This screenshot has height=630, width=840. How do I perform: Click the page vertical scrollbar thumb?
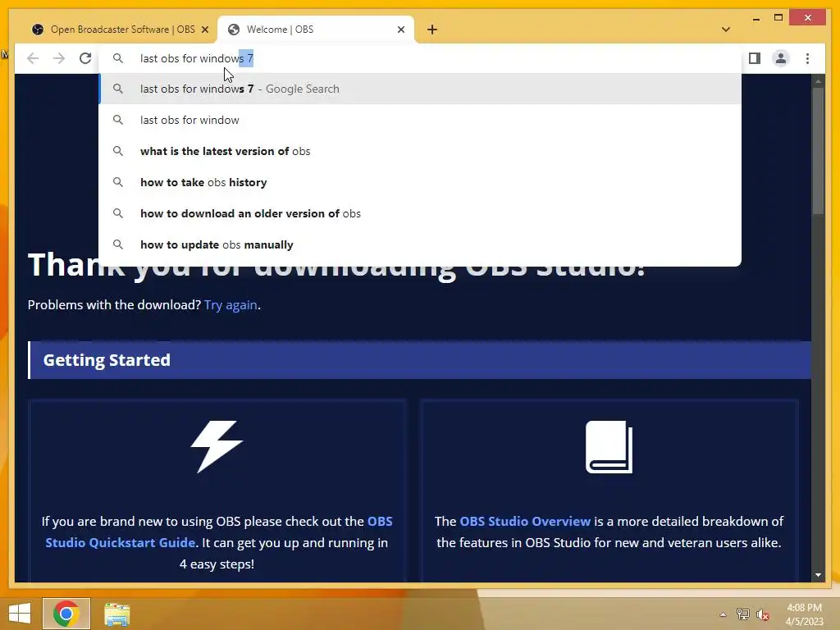pos(818,150)
